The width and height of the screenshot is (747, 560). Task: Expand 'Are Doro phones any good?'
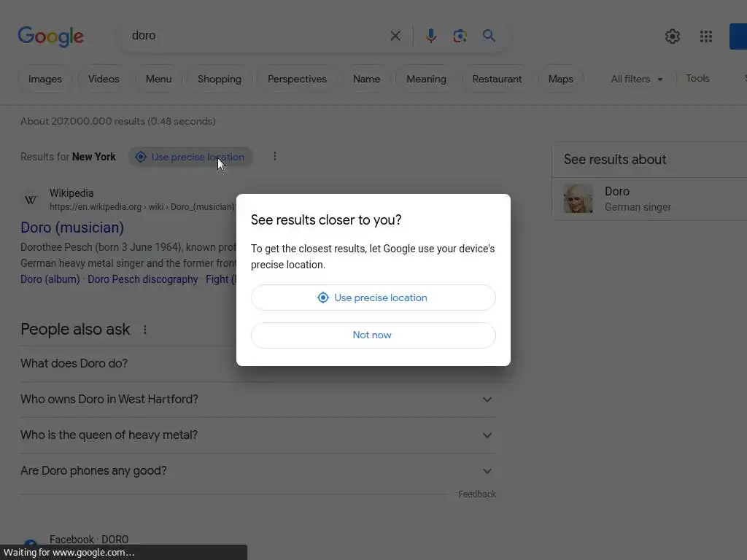[x=258, y=471]
